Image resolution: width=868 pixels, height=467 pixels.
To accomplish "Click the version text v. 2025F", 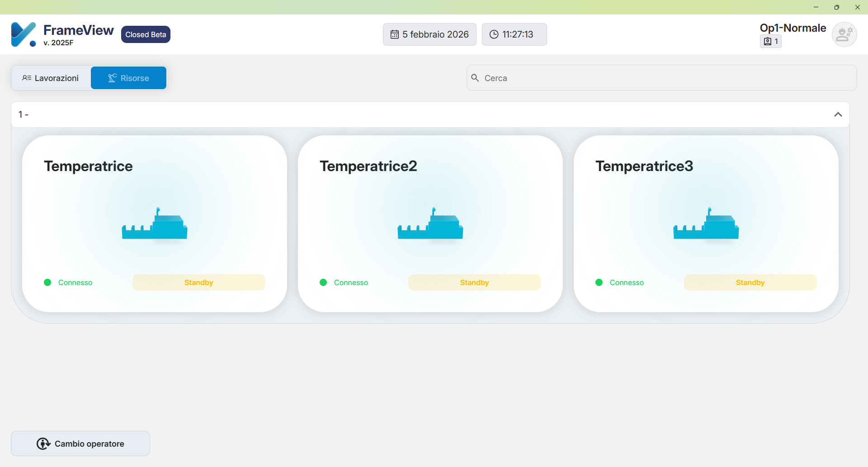I will pyautogui.click(x=58, y=43).
